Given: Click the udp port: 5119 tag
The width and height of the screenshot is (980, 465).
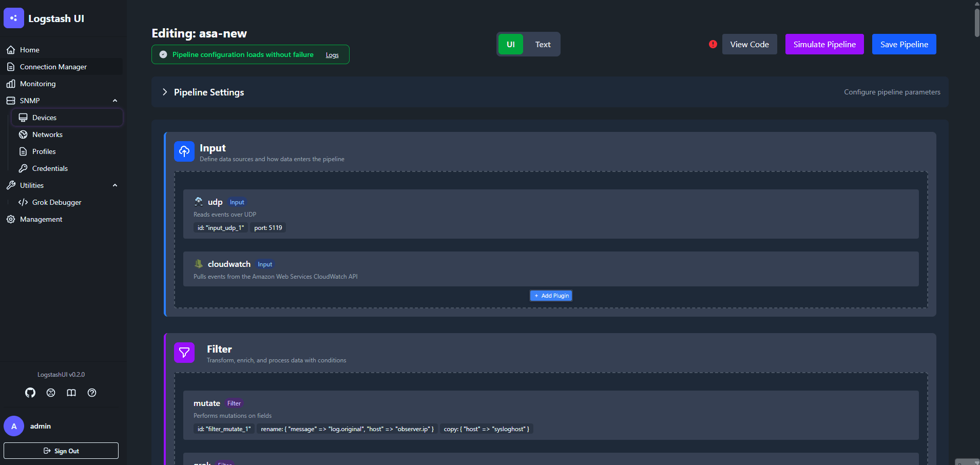Looking at the screenshot, I should 268,228.
